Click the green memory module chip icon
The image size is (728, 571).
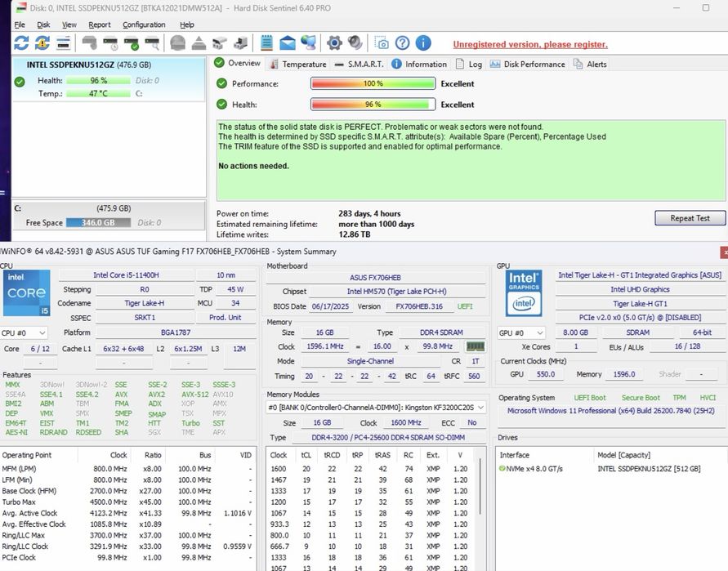click(475, 347)
